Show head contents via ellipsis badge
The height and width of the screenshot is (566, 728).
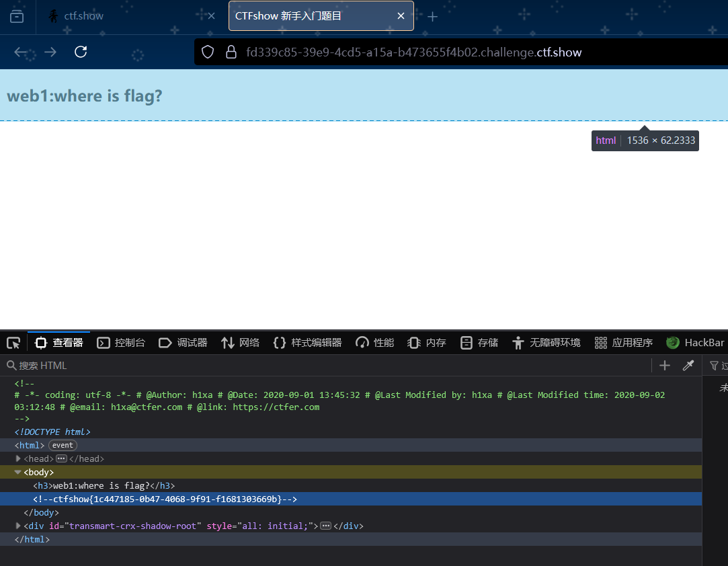[61, 458]
